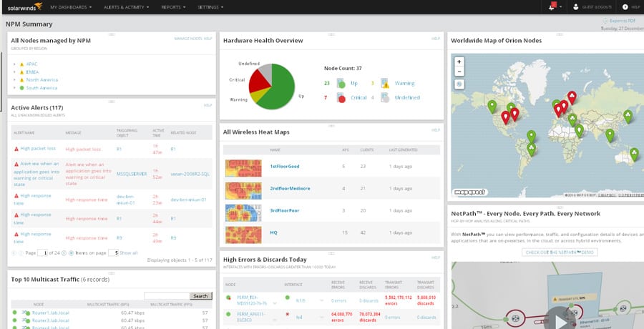
Task: Click the guest user profile icon
Action: pyautogui.click(x=575, y=7)
